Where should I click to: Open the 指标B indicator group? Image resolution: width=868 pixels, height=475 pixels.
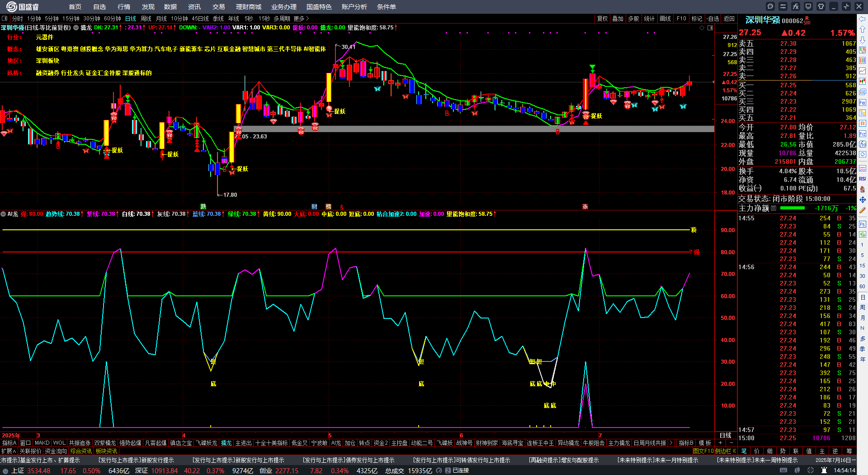tap(686, 443)
